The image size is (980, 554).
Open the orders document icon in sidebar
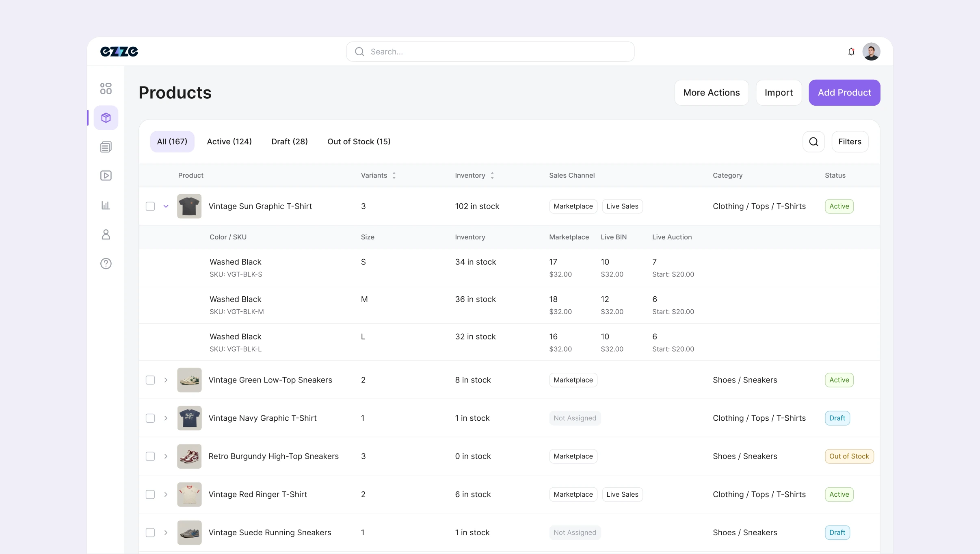106,147
